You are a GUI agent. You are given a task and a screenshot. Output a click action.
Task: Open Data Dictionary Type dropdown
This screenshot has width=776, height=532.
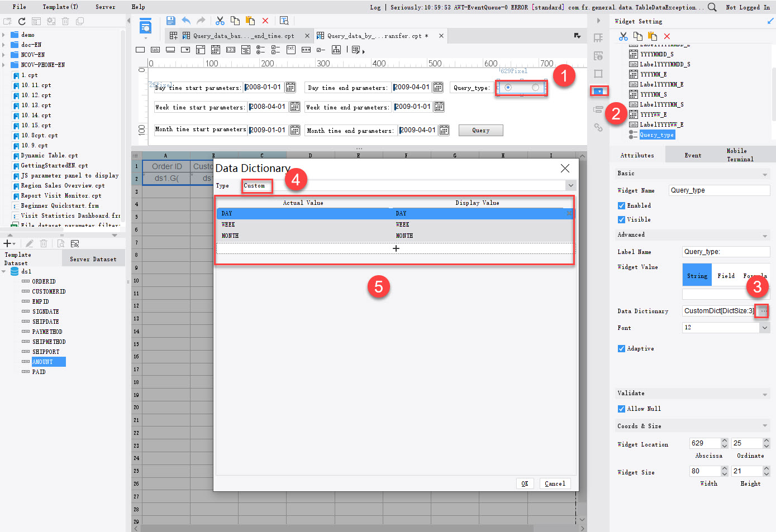571,185
